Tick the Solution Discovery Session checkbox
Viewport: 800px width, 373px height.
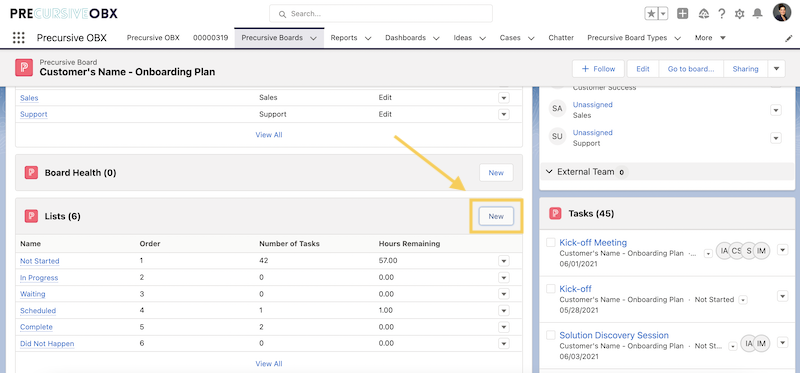pos(551,335)
